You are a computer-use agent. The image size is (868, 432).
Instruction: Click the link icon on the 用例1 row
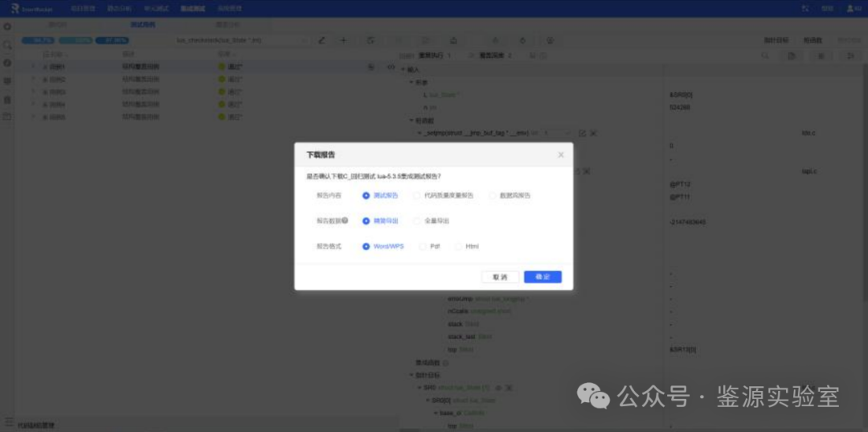[x=391, y=67]
